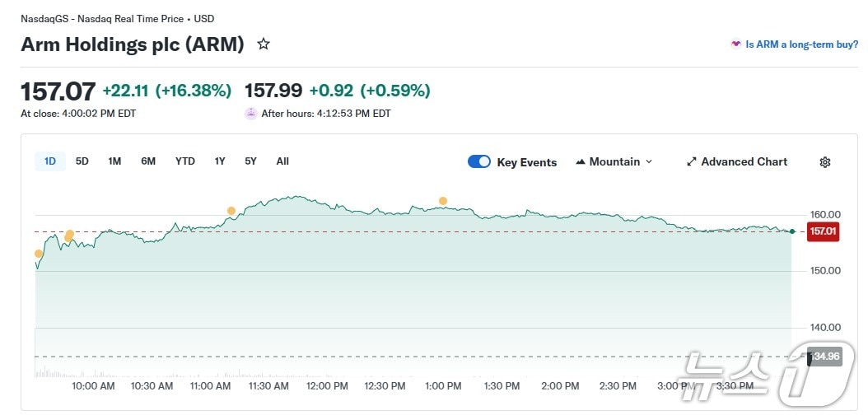Select the 1M range tab

coord(114,161)
